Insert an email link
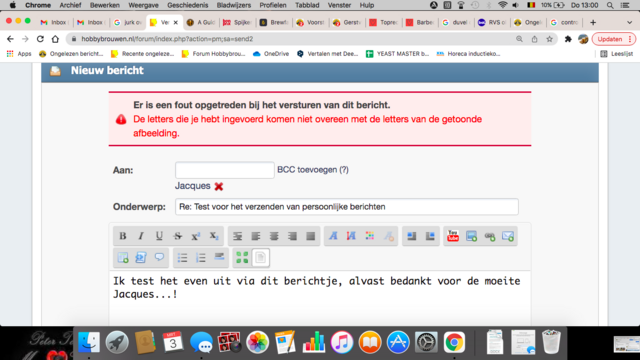This screenshot has height=360, width=640. coord(508,236)
